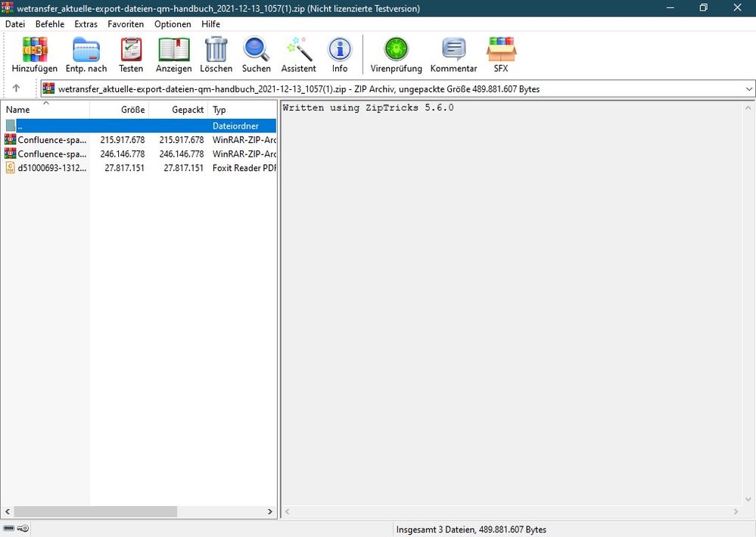This screenshot has width=756, height=537.
Task: Start Virenprüfung virus scan
Action: 396,50
